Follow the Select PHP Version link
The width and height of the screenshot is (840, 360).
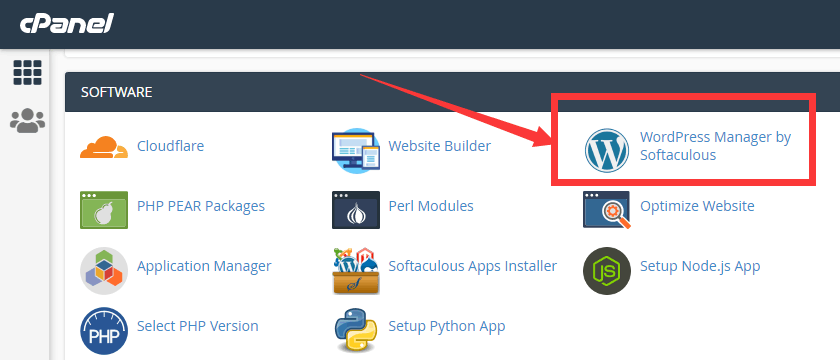point(198,326)
